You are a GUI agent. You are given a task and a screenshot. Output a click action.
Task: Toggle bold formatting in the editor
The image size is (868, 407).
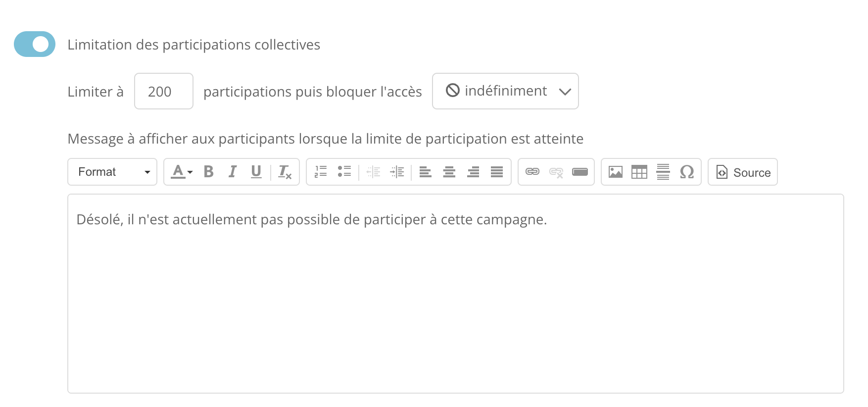(208, 172)
